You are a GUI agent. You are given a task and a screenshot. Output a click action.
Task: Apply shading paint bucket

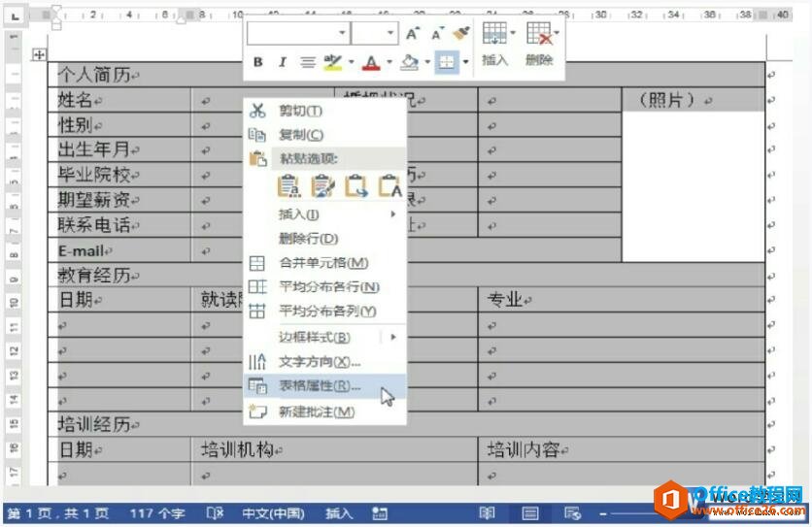pos(410,62)
